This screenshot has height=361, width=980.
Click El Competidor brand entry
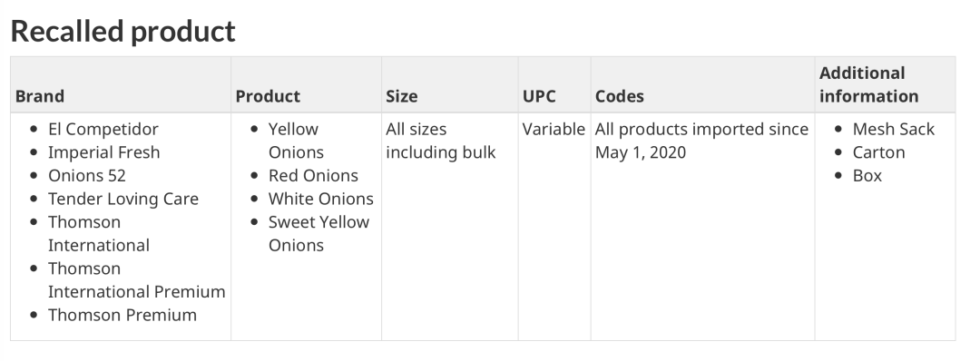coord(103,130)
